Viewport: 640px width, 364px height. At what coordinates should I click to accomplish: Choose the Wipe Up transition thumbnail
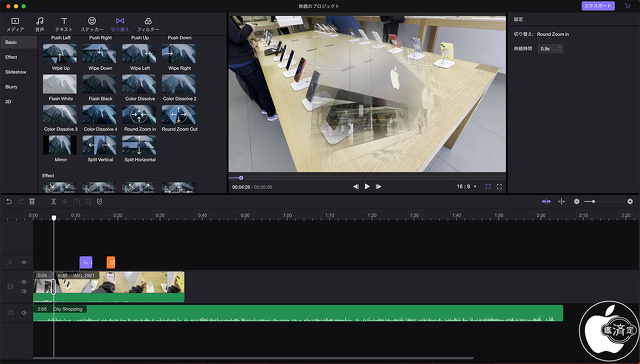coord(60,53)
